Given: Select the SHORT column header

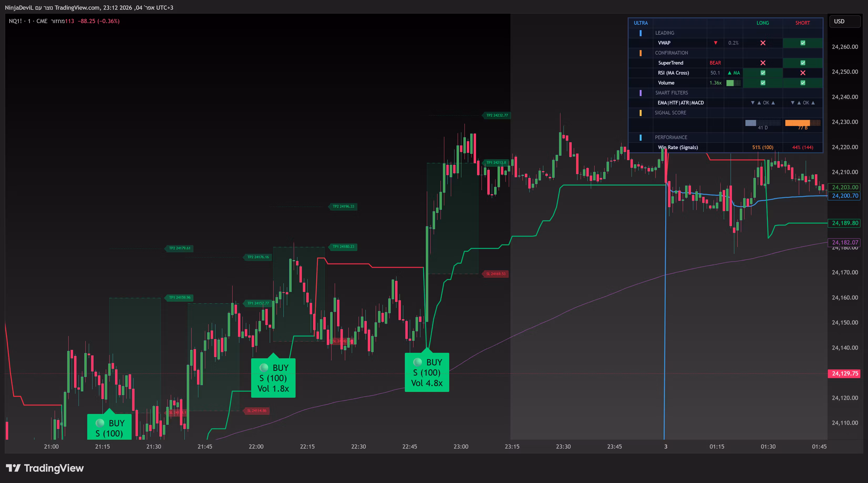Looking at the screenshot, I should (803, 23).
